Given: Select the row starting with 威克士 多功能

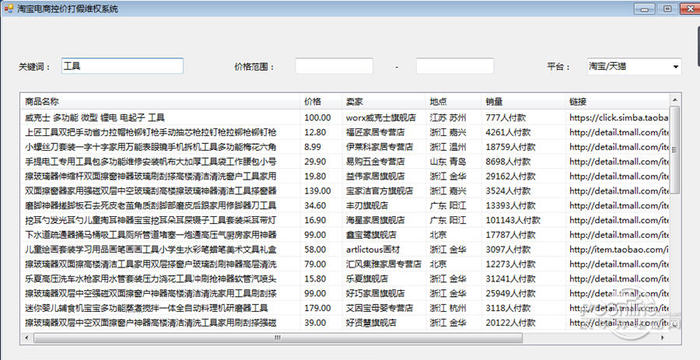Looking at the screenshot, I should [x=345, y=117].
